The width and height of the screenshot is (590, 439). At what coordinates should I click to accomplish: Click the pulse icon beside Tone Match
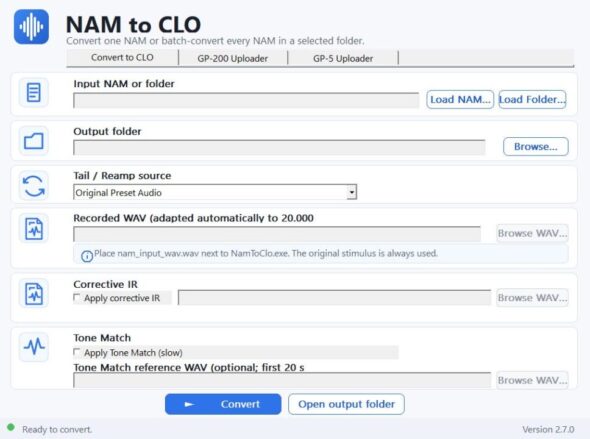pos(33,346)
